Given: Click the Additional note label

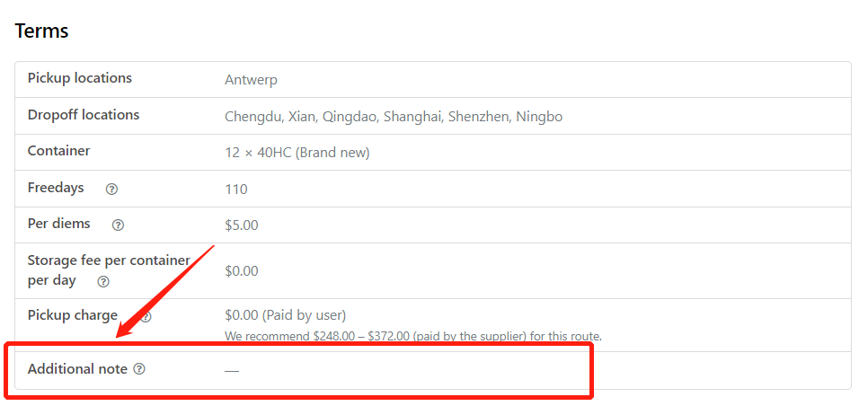Looking at the screenshot, I should tap(77, 369).
